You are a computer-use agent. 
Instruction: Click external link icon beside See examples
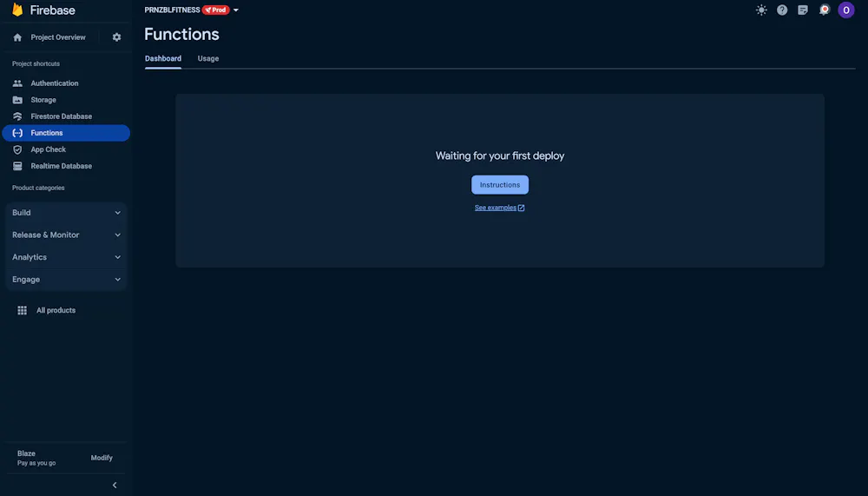(521, 208)
